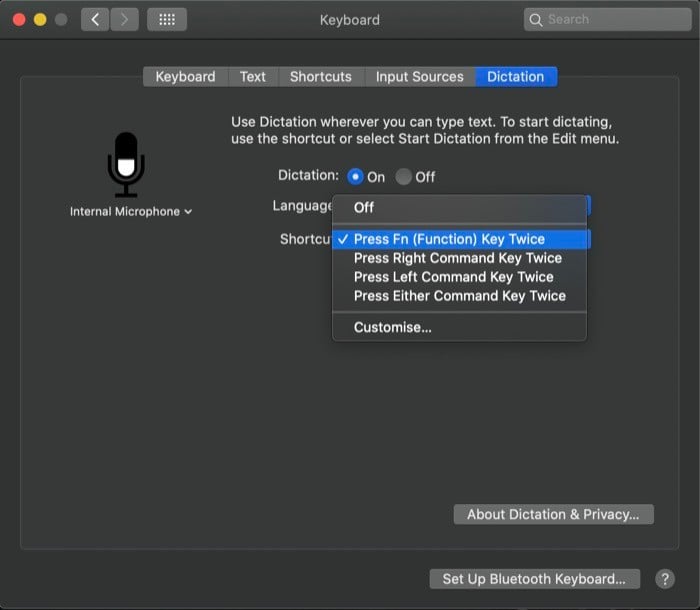Open the Input Sources tab
The height and width of the screenshot is (610, 700).
[x=420, y=76]
